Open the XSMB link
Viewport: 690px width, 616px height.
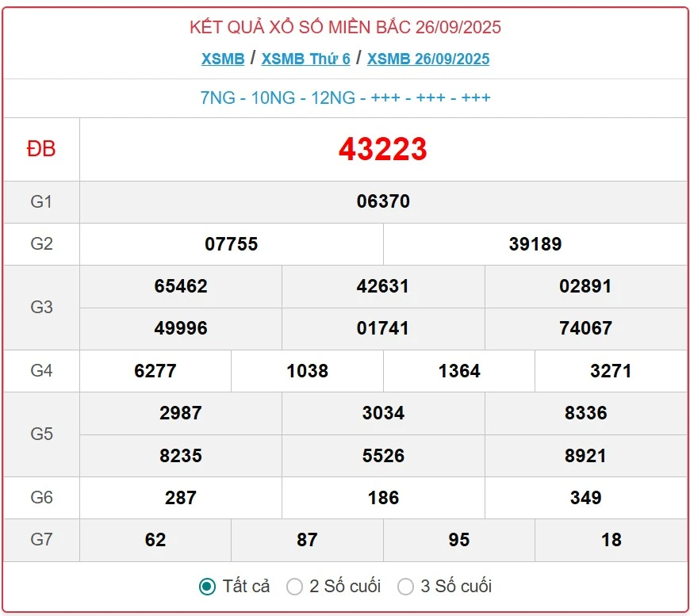pyautogui.click(x=222, y=59)
